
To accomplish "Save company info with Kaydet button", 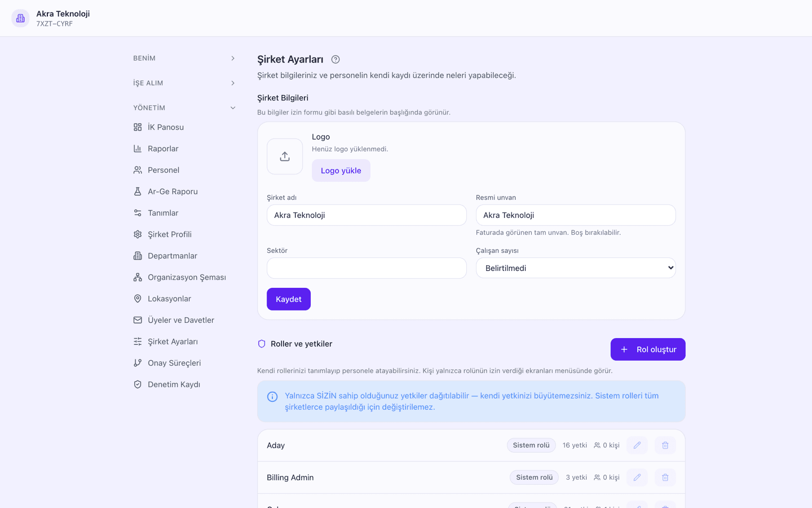I will pos(289,299).
